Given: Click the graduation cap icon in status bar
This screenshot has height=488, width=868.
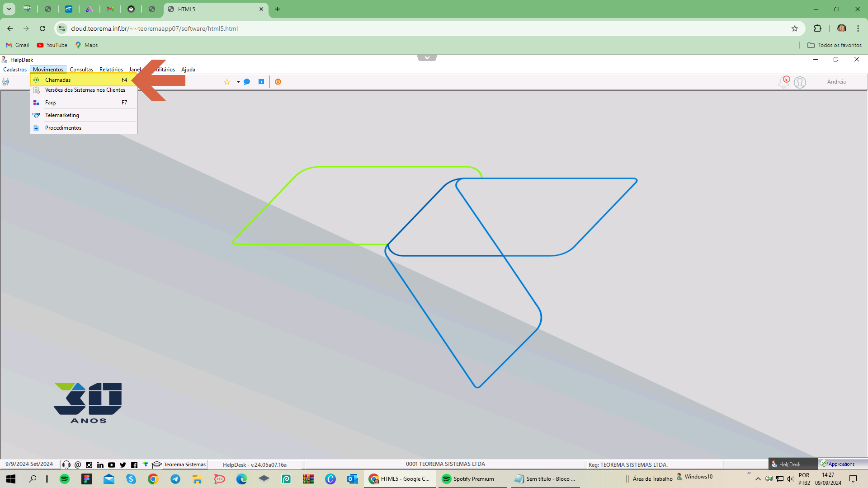Looking at the screenshot, I should tap(157, 465).
